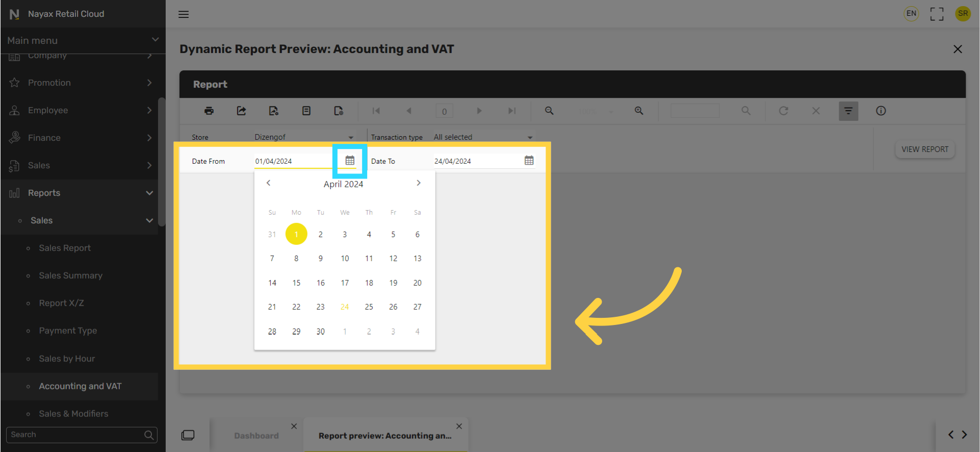This screenshot has height=452, width=980.
Task: Open the Store dropdown showing Dizengof
Action: point(304,137)
